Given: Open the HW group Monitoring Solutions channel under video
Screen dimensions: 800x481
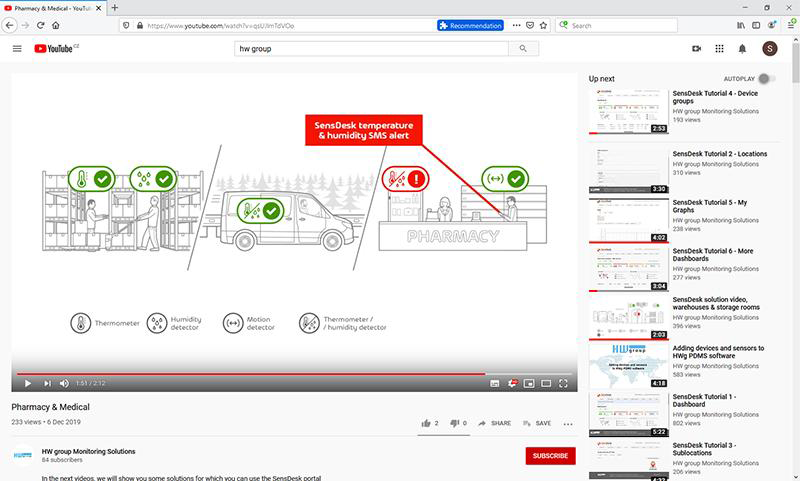Looking at the screenshot, I should (x=88, y=451).
